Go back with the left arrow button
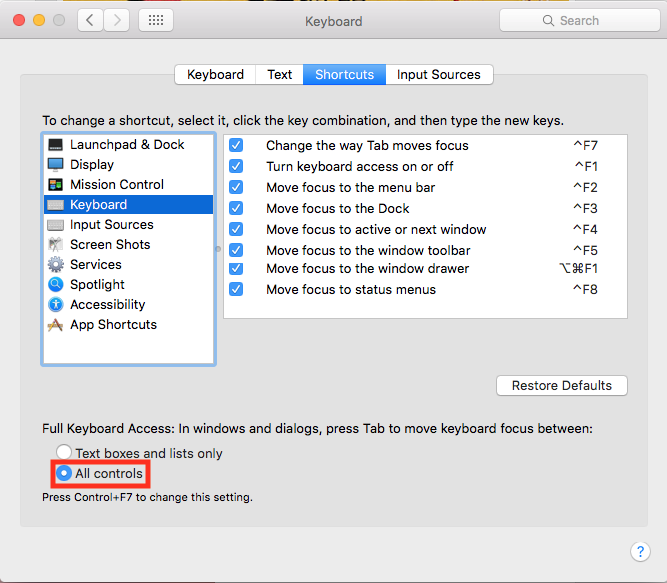This screenshot has width=667, height=583. [x=90, y=20]
